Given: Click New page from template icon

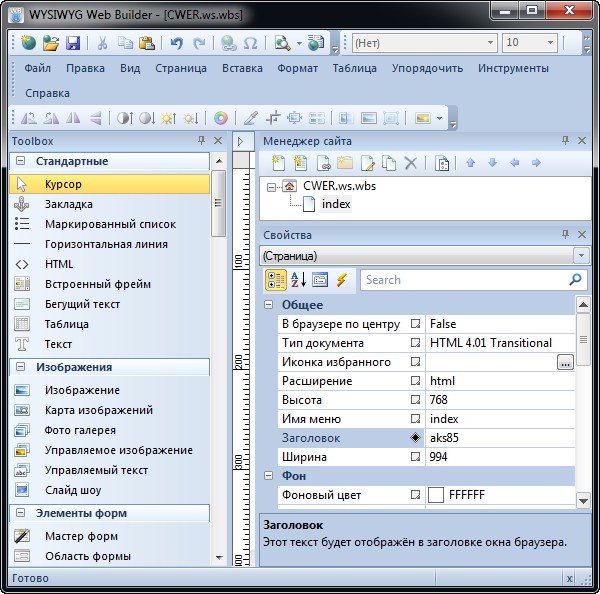Looking at the screenshot, I should click(300, 163).
